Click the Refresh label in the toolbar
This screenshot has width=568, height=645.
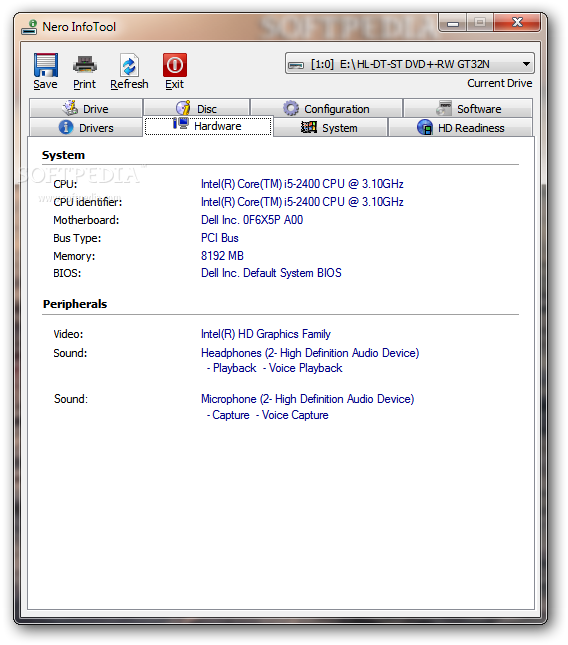click(130, 84)
